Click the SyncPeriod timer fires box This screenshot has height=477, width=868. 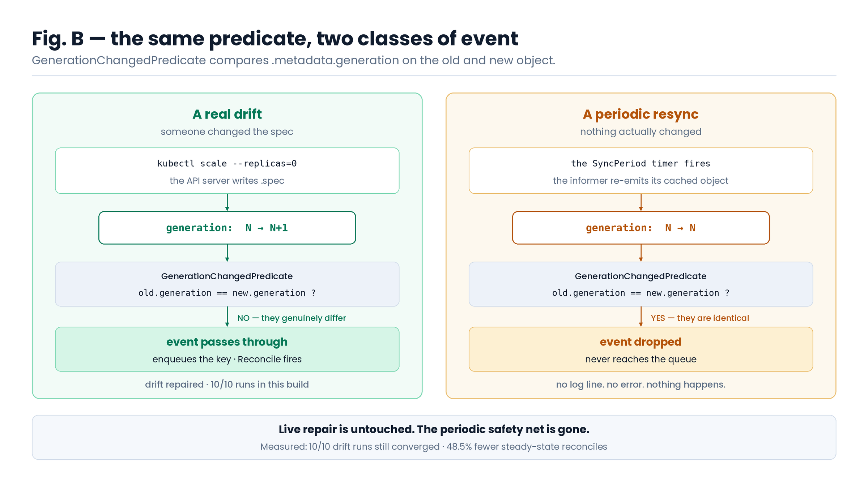(x=641, y=171)
